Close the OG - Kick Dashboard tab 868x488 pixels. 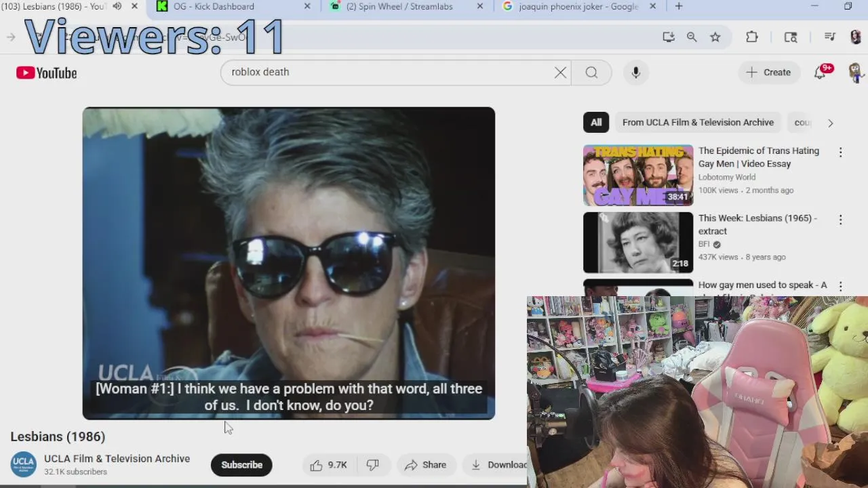tap(307, 7)
